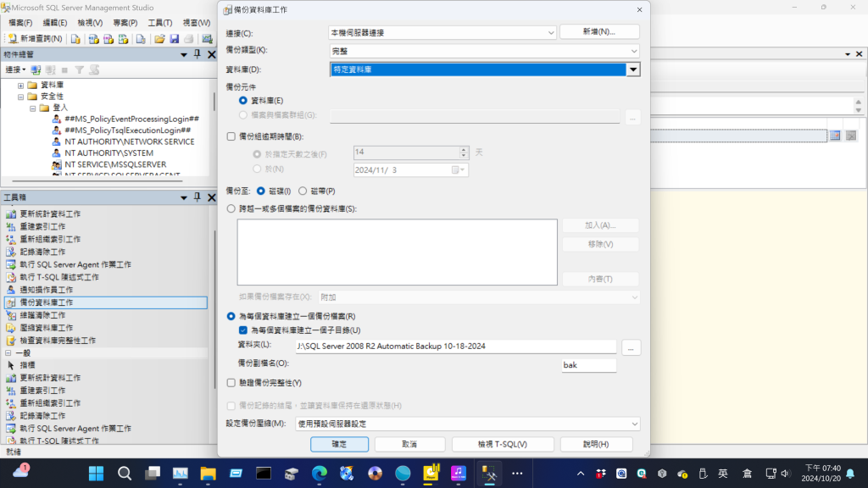868x488 pixels.
Task: Select 檢查資料庫完整性工作 in the toolbox
Action: pyautogui.click(x=58, y=341)
